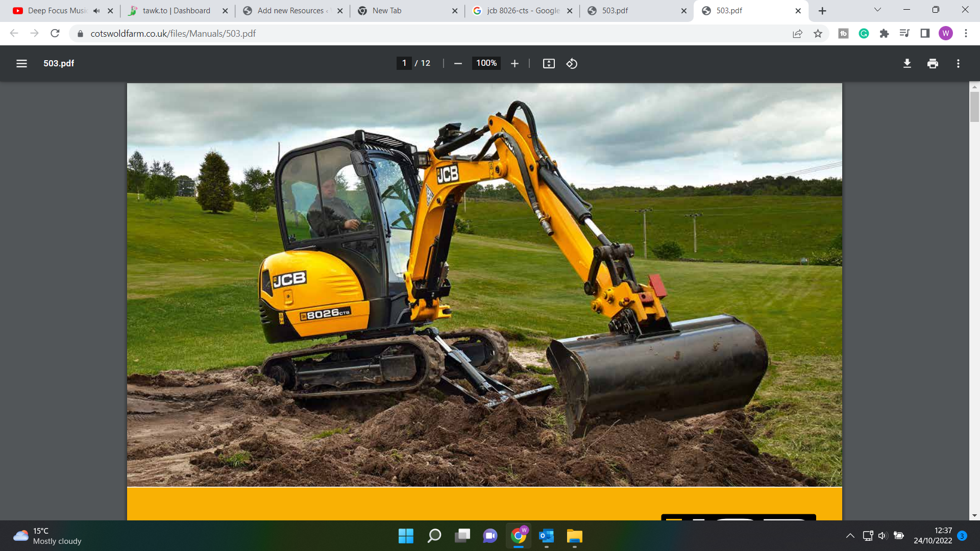This screenshot has height=551, width=980.
Task: Zoom in the PDF with plus button
Action: tap(514, 63)
